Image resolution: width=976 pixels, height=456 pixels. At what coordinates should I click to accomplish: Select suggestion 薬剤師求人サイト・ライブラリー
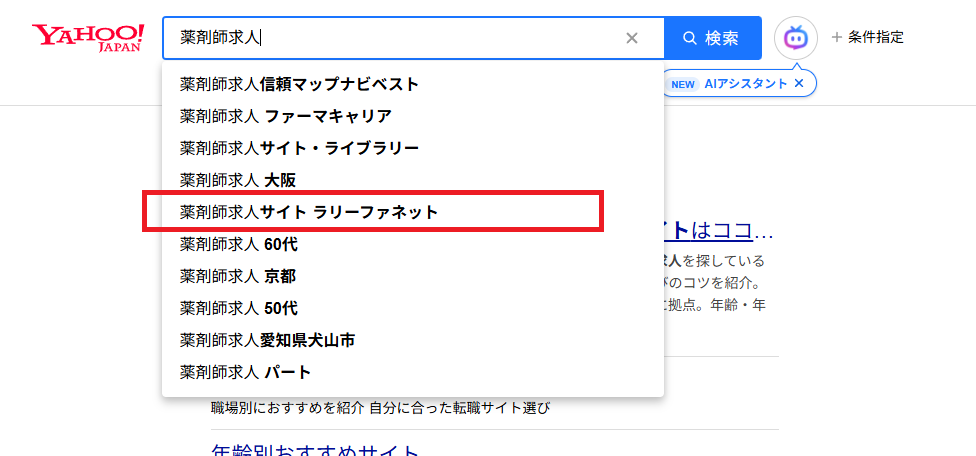coord(413,148)
